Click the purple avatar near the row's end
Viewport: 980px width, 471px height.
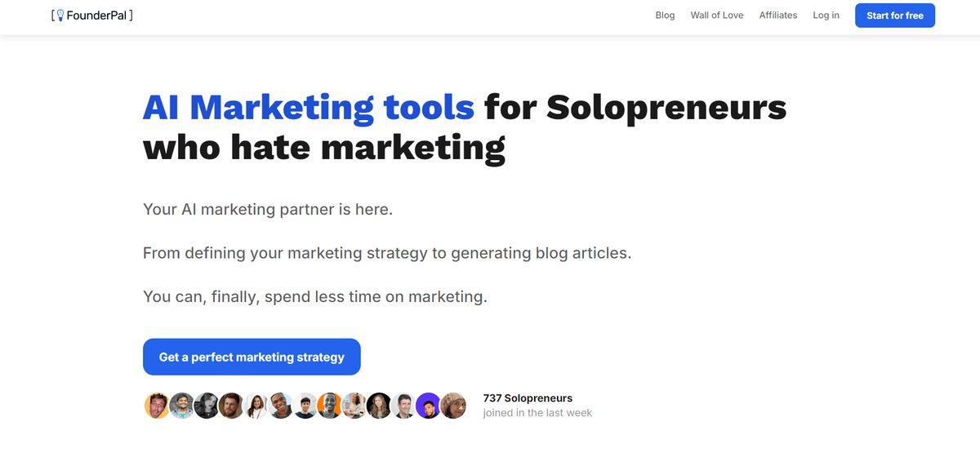click(x=426, y=404)
